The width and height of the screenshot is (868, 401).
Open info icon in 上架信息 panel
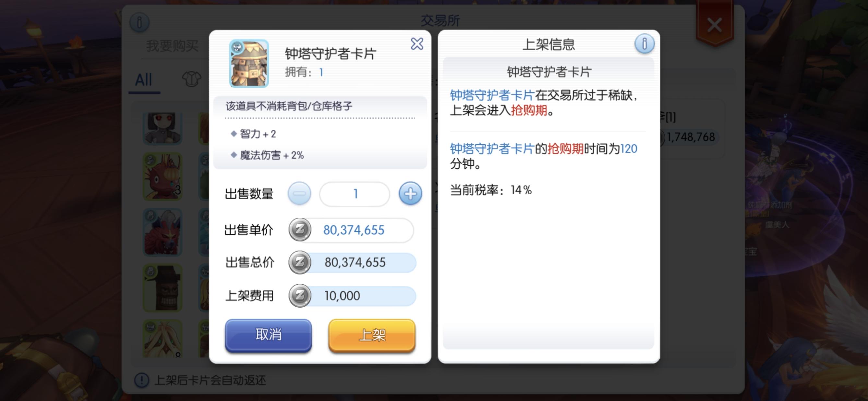coord(644,44)
